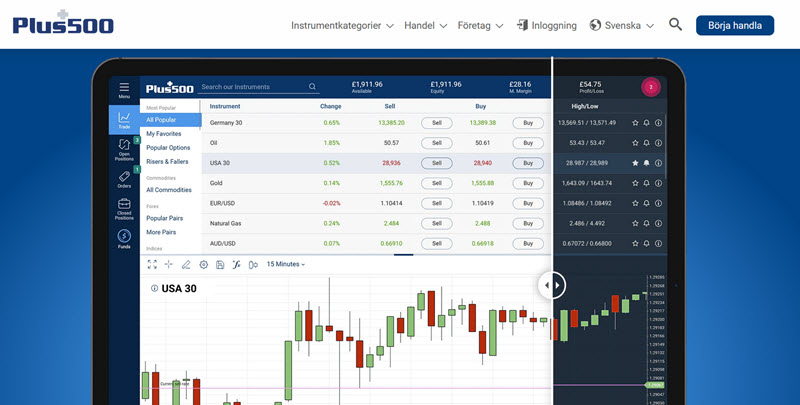
Task: Open the hamburger Menu icon in the platform
Action: click(124, 89)
